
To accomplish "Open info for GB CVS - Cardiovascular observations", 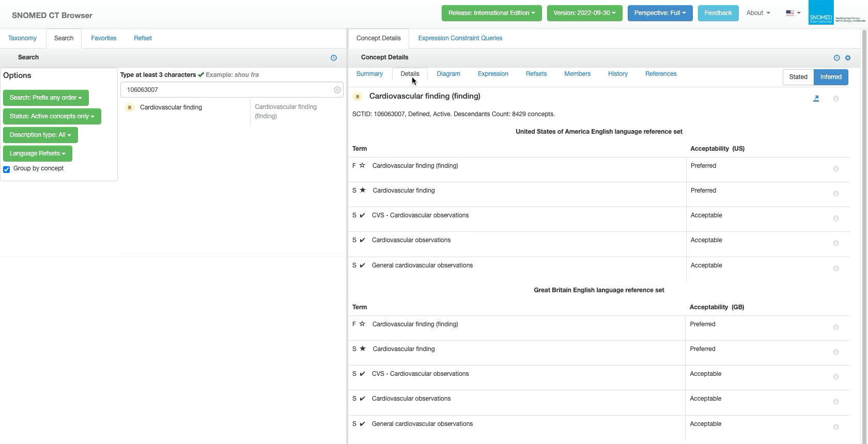I will pos(836,377).
